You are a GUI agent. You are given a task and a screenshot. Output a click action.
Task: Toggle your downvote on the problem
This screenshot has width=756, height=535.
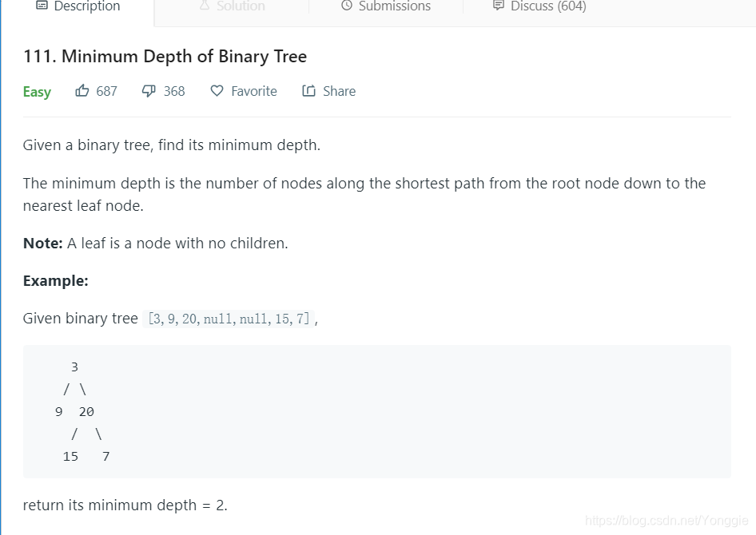[x=162, y=90]
